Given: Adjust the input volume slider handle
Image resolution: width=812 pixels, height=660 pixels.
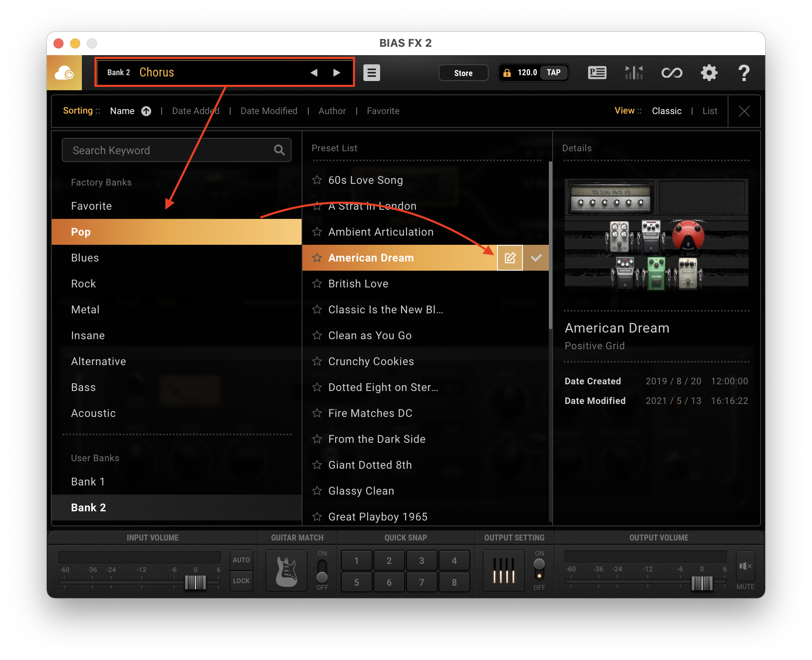Looking at the screenshot, I should (195, 582).
